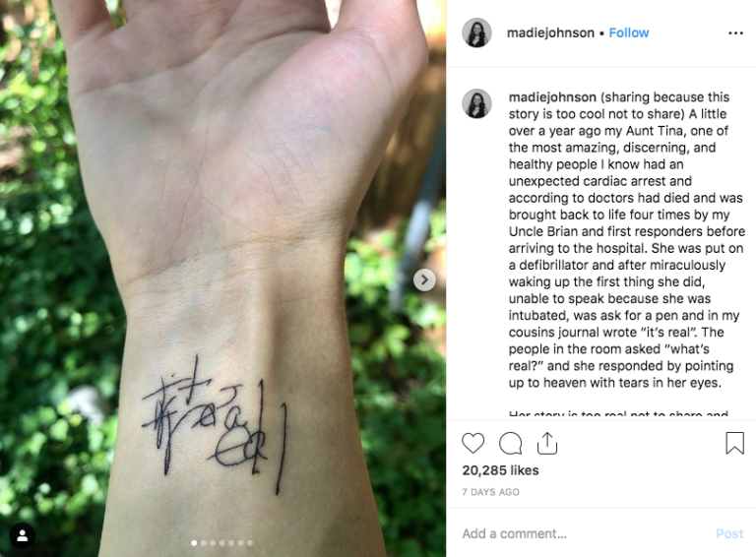Screen dimensions: 756x557
Task: Select the first carousel dot indicator
Action: pyautogui.click(x=194, y=543)
